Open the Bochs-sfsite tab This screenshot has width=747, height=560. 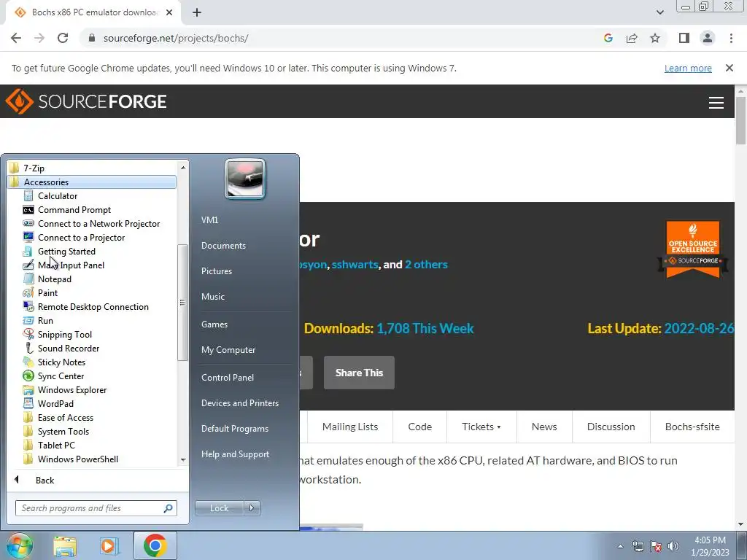692,427
